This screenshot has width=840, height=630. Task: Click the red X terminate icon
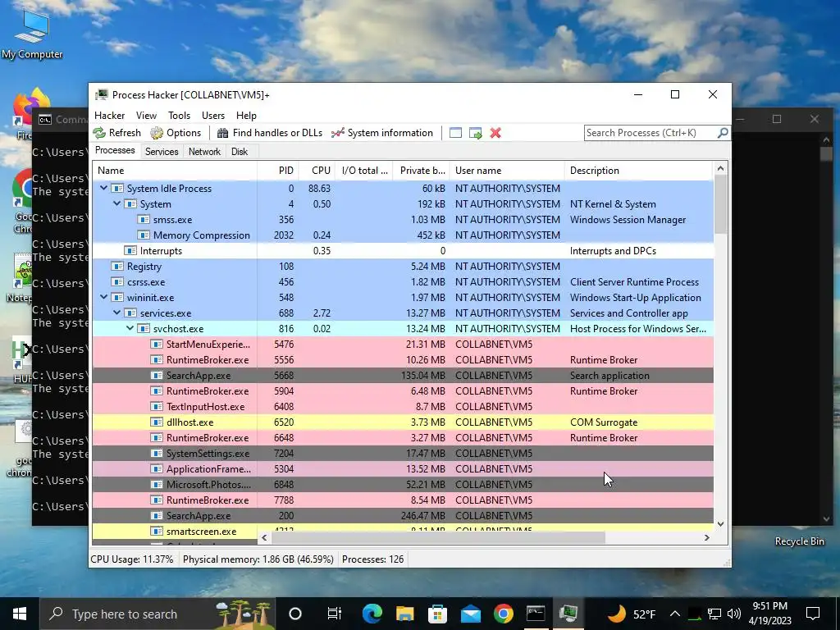tap(495, 133)
